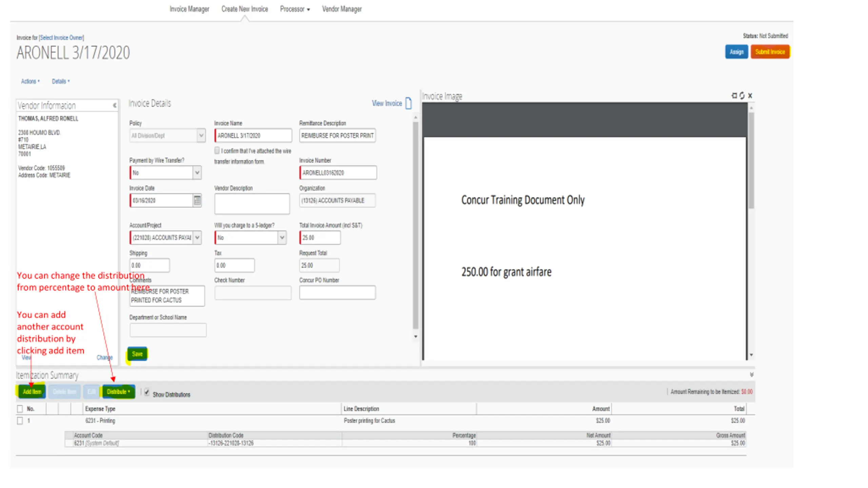Click the Vendor Description text box
The width and height of the screenshot is (868, 488).
pos(252,203)
